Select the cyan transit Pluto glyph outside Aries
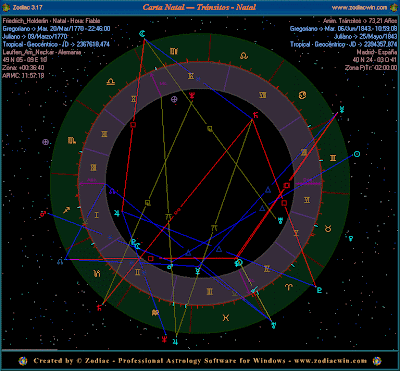This screenshot has height=371, width=400. [x=319, y=290]
